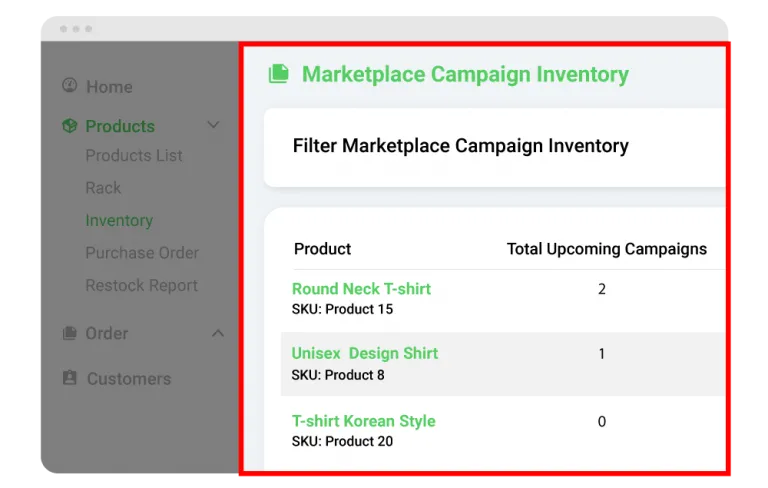Screen dimensions: 768x488
Task: Click the Home icon in sidebar
Action: (x=69, y=86)
